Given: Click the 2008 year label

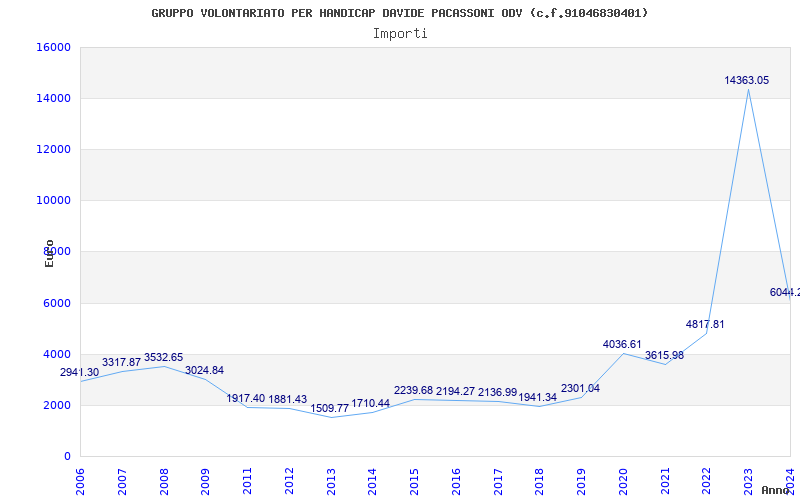Looking at the screenshot, I should pos(164,481).
